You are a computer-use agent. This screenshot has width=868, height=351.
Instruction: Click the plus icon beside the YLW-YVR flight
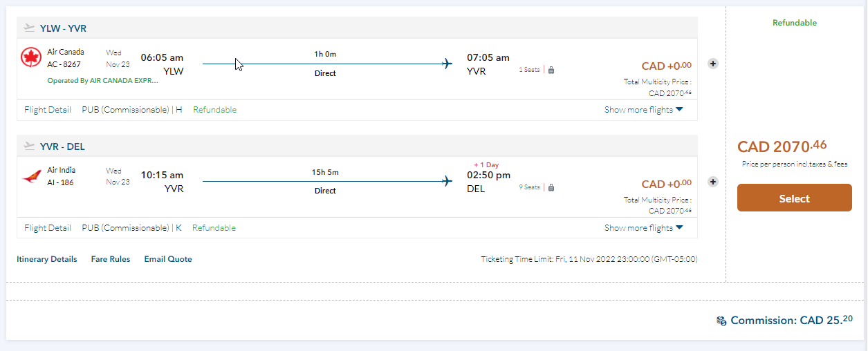713,64
